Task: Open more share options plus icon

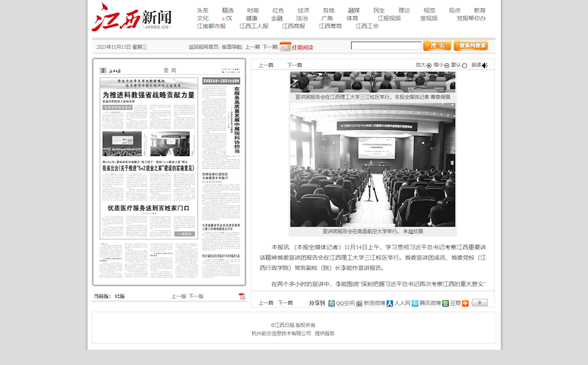Action: click(465, 303)
